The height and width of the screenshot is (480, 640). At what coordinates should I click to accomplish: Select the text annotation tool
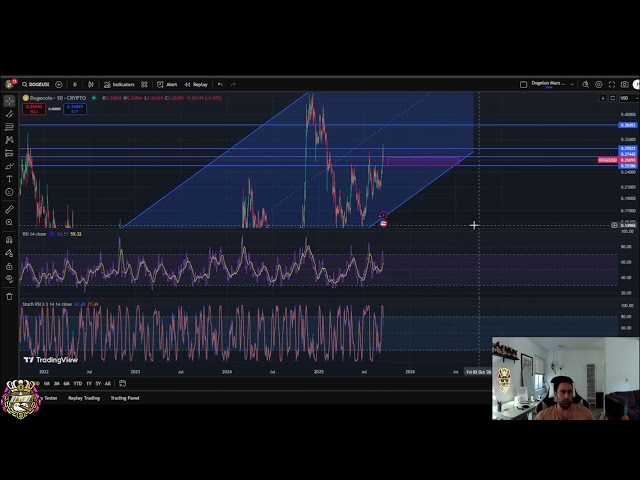pos(9,179)
